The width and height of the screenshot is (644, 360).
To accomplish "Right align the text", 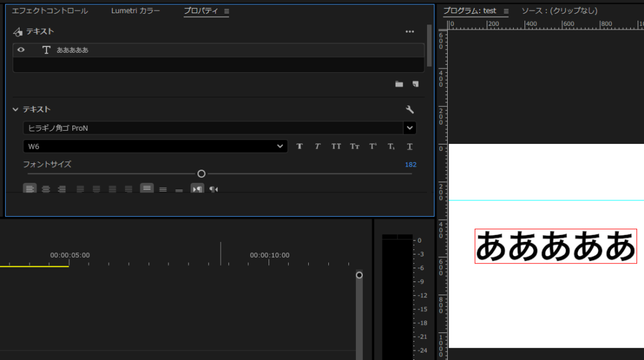I will point(62,188).
